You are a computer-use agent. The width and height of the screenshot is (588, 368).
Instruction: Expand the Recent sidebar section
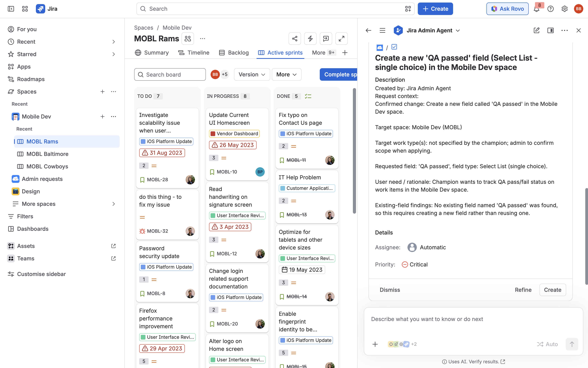coord(113,42)
